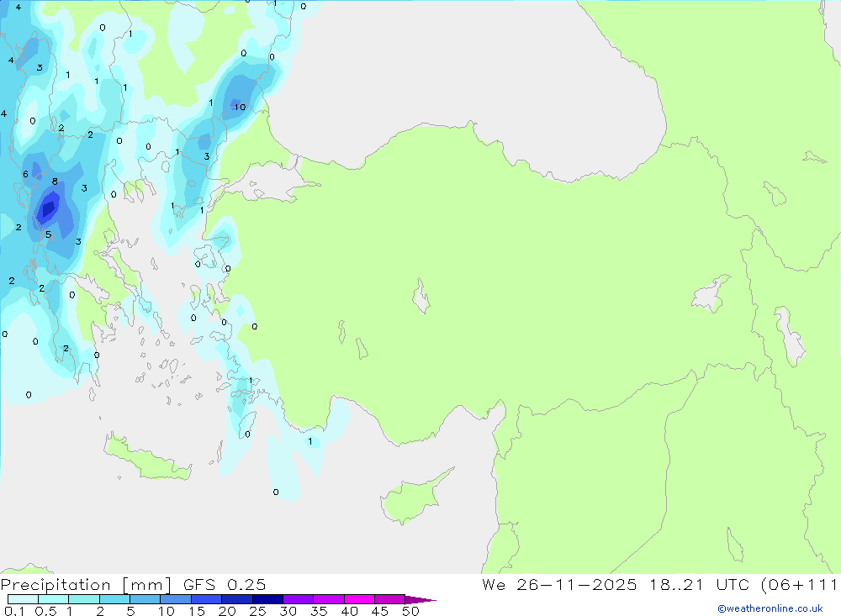The height and width of the screenshot is (616, 841).
Task: Click the 'We 26-11-2025 18..21 UTC' timestamp
Action: click(x=616, y=585)
